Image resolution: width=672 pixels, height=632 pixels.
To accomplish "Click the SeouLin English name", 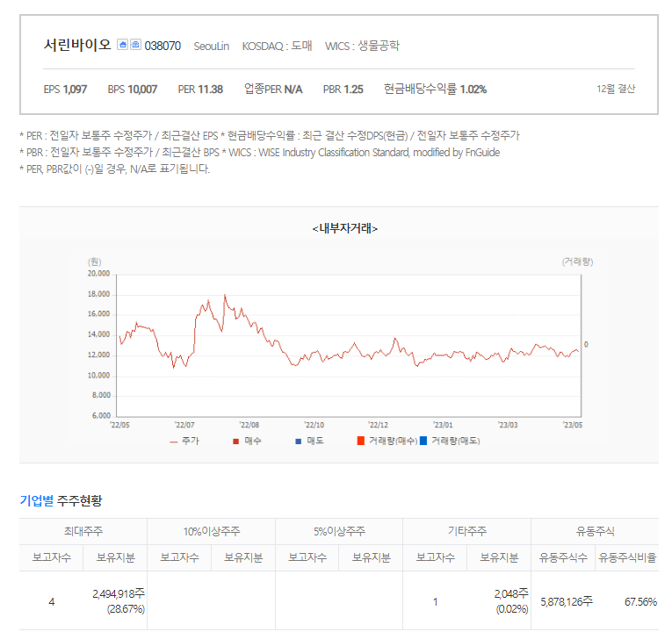I will 212,47.
